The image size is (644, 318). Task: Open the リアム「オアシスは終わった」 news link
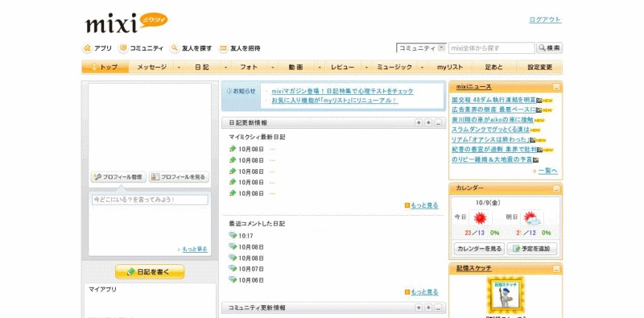490,140
